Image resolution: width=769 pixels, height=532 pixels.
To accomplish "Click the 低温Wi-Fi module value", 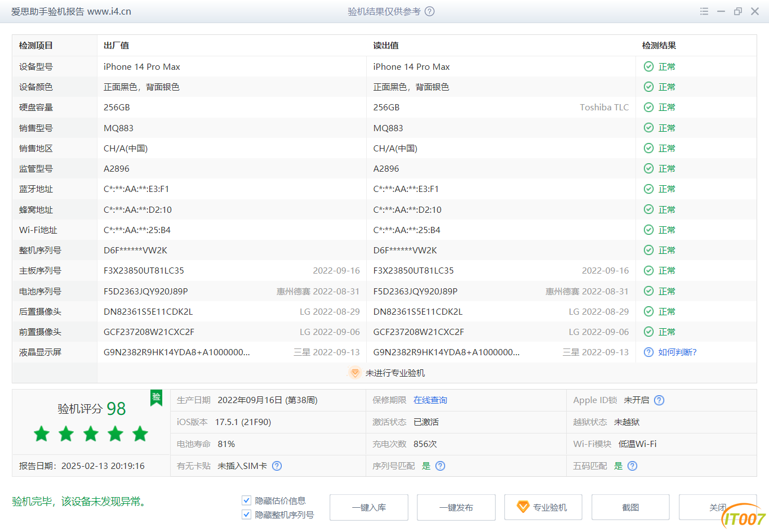I will pyautogui.click(x=637, y=444).
